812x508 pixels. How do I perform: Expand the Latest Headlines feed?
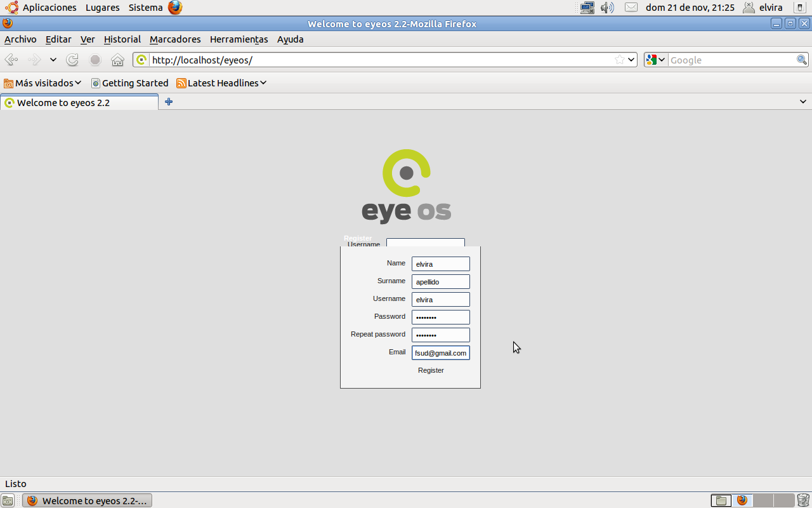(221, 83)
